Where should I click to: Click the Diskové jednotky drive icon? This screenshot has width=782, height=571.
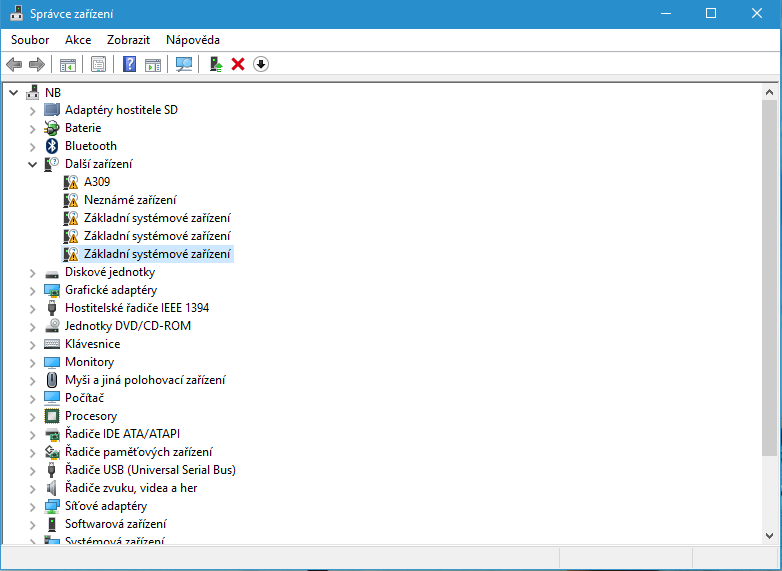pos(52,274)
